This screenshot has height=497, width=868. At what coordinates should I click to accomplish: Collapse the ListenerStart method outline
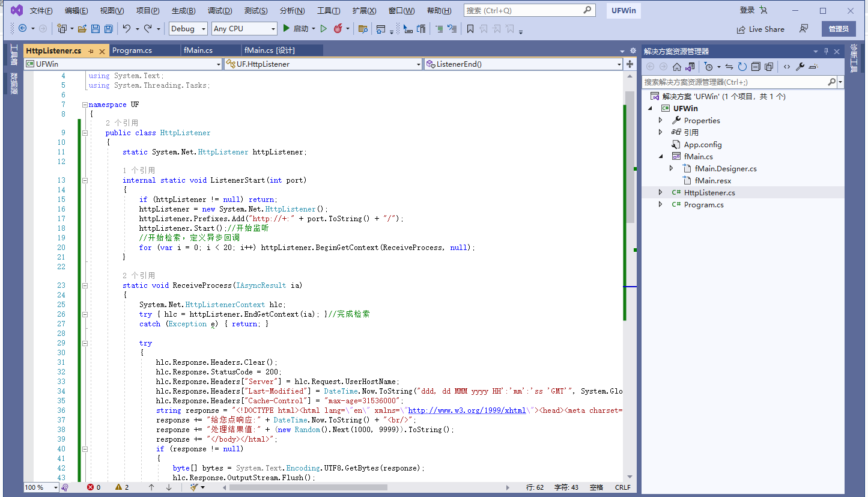pyautogui.click(x=85, y=180)
